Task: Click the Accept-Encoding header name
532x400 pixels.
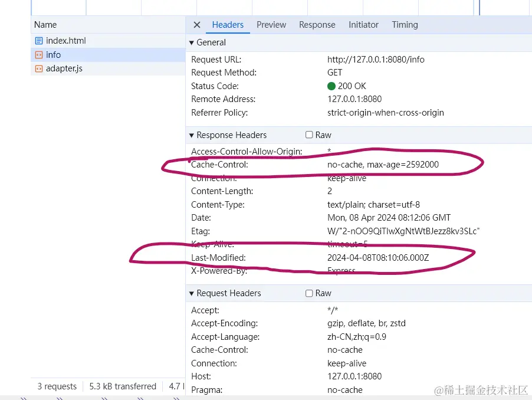Action: [x=224, y=323]
